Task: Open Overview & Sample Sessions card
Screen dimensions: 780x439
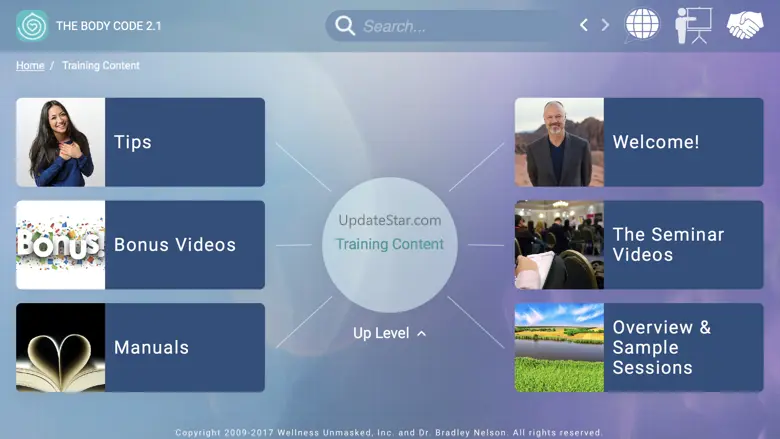Action: [639, 348]
